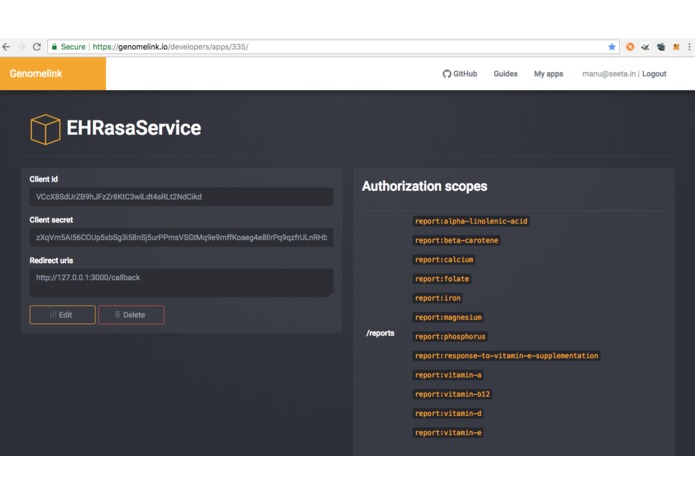This screenshot has width=695, height=494.
Task: Click the bird-shaped extension icon
Action: tap(645, 47)
